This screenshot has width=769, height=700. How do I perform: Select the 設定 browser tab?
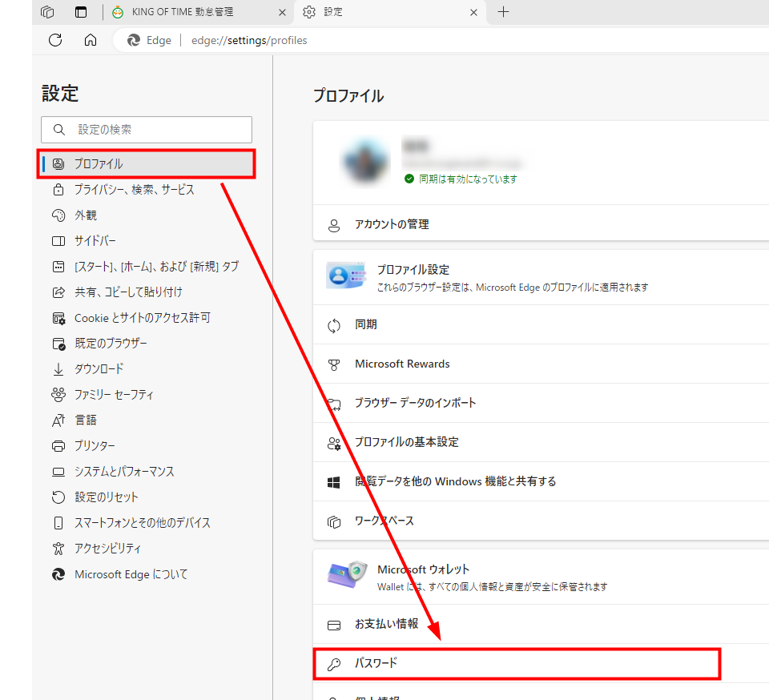tap(390, 12)
